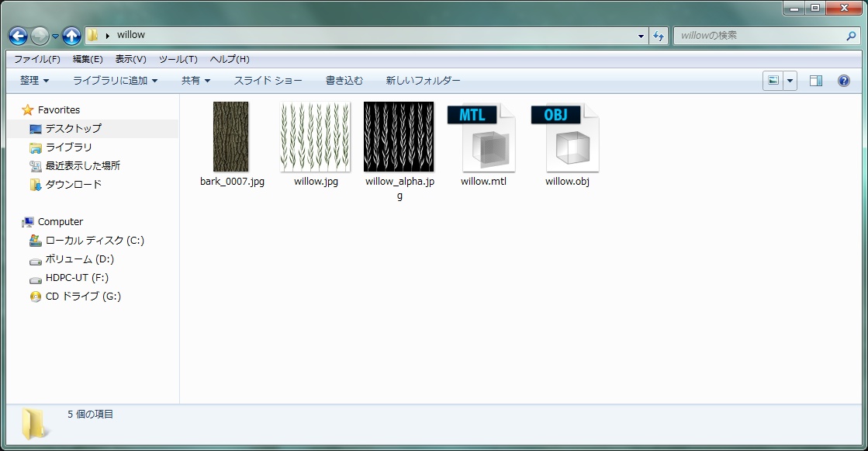The image size is (868, 451).
Task: Click the 書き込む button
Action: click(344, 80)
